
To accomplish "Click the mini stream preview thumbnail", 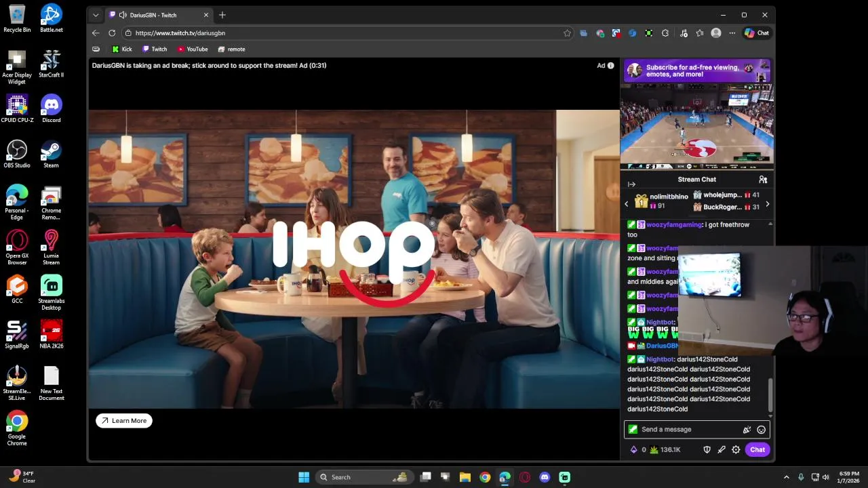I will [697, 127].
